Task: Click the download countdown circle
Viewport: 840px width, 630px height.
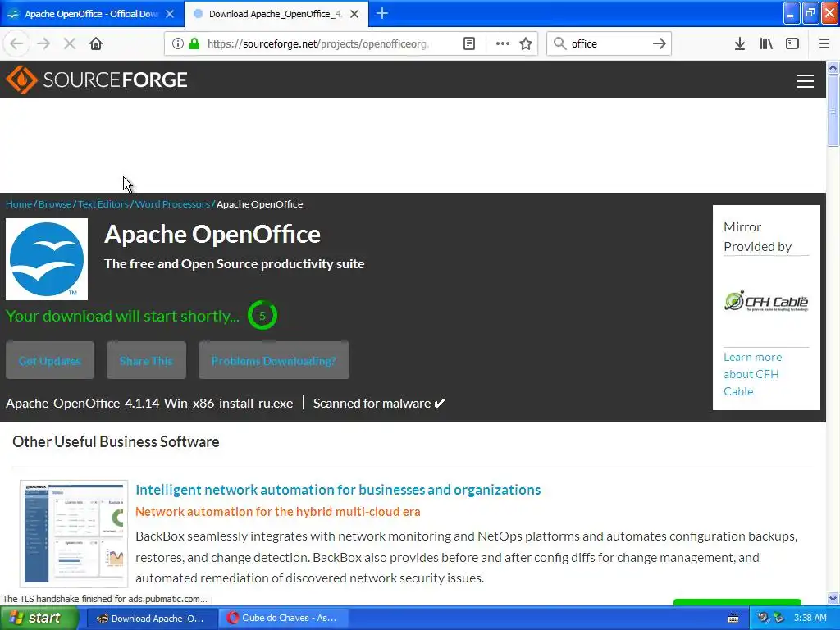Action: pyautogui.click(x=262, y=316)
